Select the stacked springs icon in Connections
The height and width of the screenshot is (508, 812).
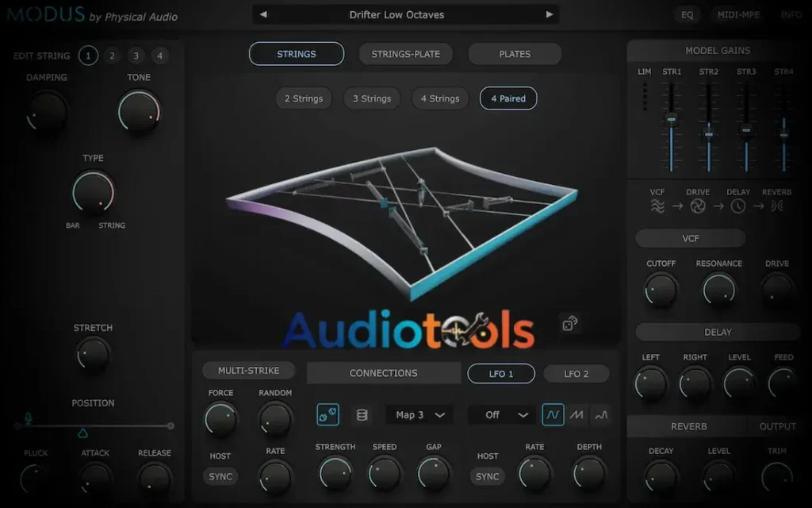tap(362, 414)
